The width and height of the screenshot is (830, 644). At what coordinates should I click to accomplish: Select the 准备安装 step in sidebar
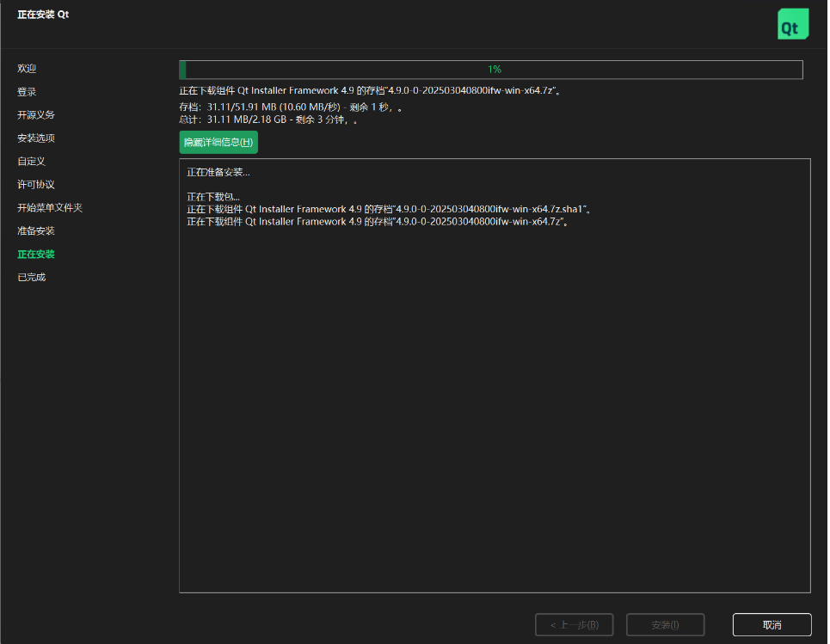click(x=36, y=230)
